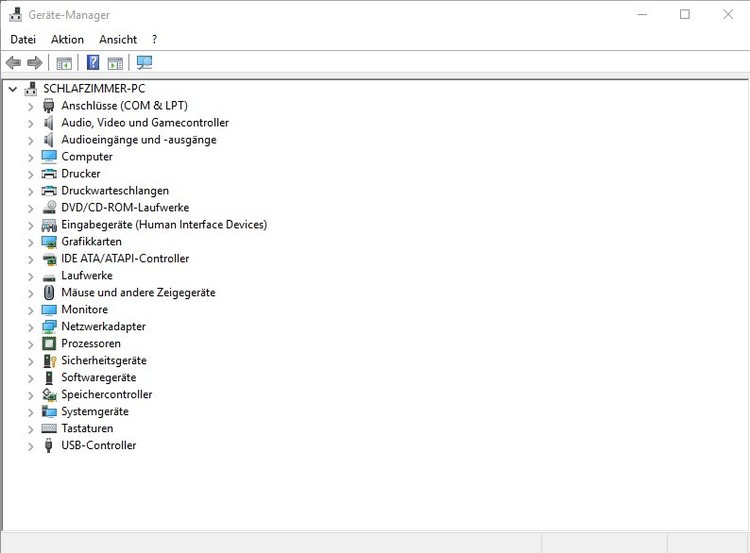Select the Drucker label
This screenshot has height=553, width=750.
[81, 173]
